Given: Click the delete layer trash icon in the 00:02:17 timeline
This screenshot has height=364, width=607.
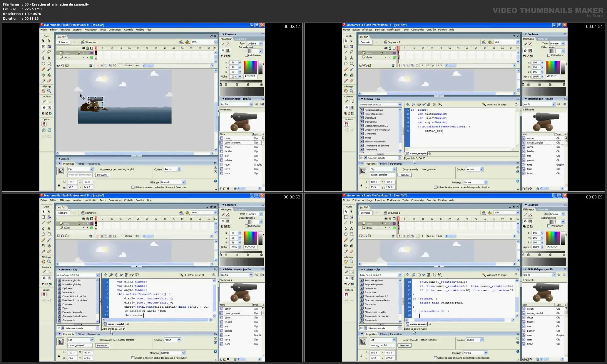Looking at the screenshot, I should 91,65.
